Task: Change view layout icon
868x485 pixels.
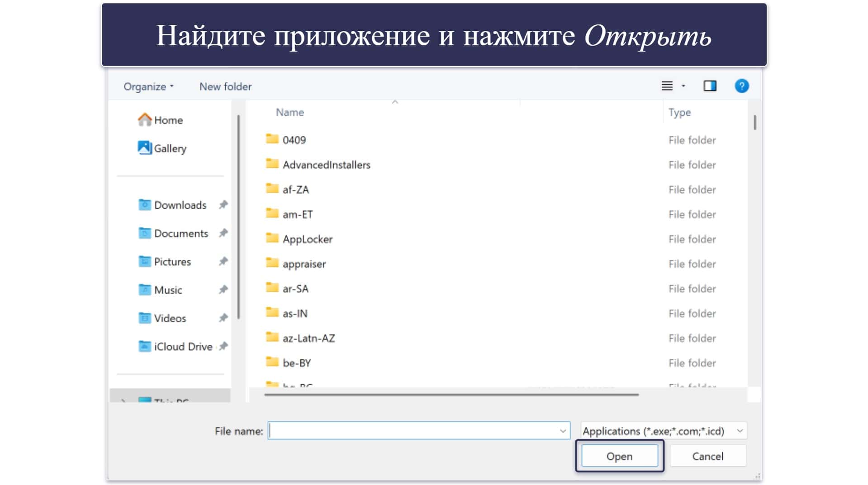Action: tap(667, 86)
